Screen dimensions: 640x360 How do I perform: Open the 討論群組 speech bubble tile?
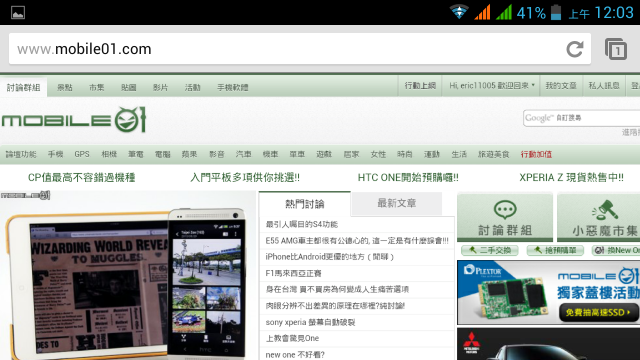pos(505,218)
